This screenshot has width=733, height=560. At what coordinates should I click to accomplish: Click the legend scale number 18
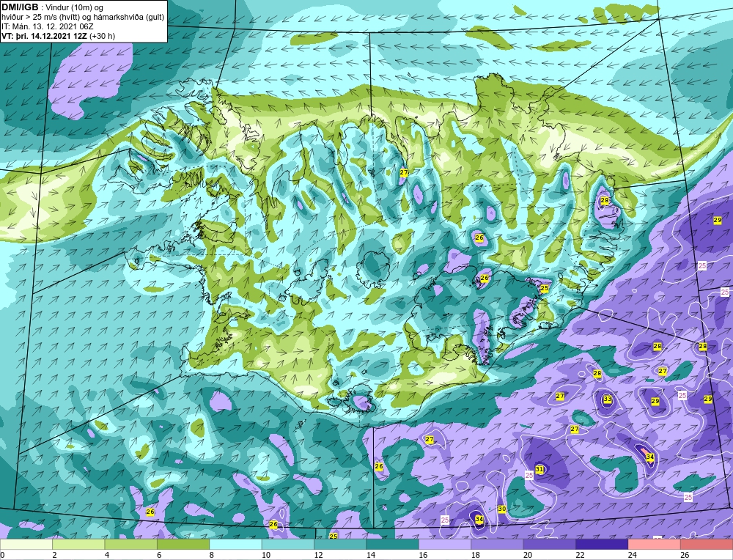tap(476, 556)
